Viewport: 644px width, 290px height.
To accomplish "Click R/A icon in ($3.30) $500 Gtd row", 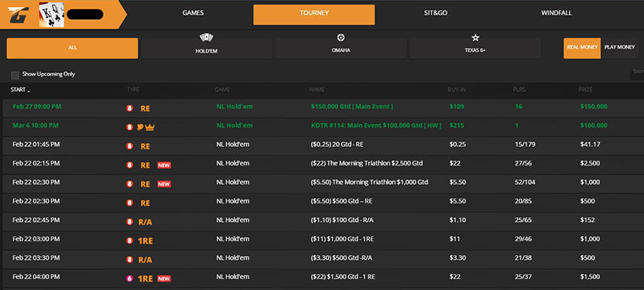I will [x=145, y=260].
